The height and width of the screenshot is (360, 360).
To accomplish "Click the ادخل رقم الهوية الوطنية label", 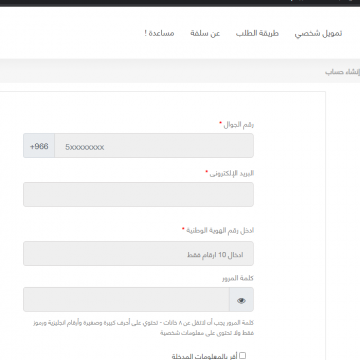I will pyautogui.click(x=220, y=230).
